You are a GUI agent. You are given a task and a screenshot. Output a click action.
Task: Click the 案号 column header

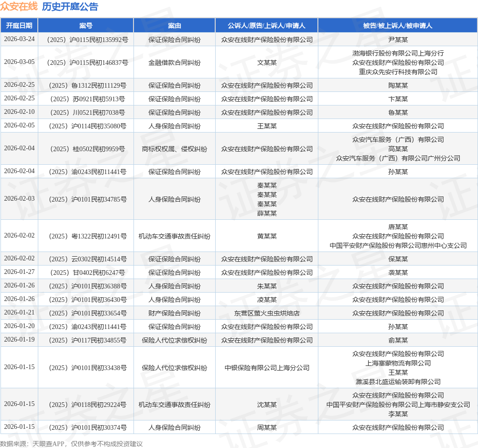86,26
